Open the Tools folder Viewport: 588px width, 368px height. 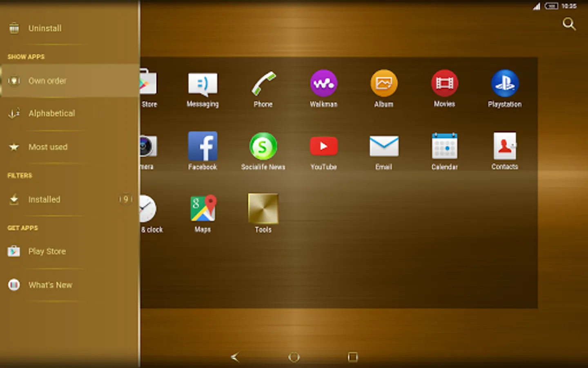click(263, 209)
